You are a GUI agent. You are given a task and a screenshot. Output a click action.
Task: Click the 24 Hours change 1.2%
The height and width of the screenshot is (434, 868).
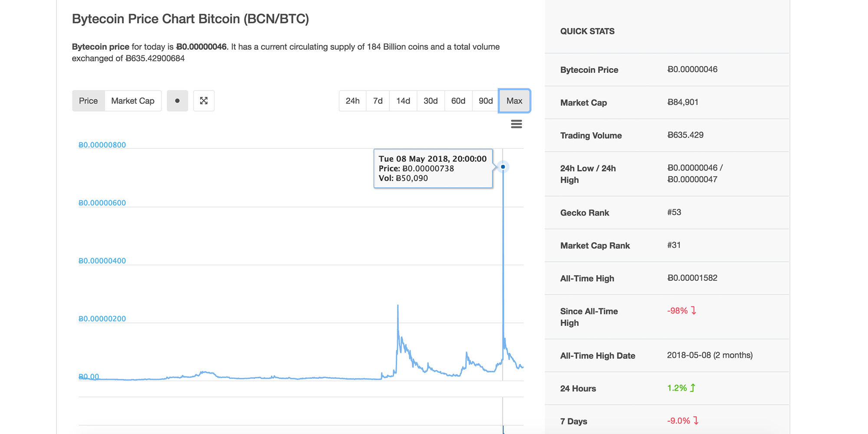tap(681, 388)
